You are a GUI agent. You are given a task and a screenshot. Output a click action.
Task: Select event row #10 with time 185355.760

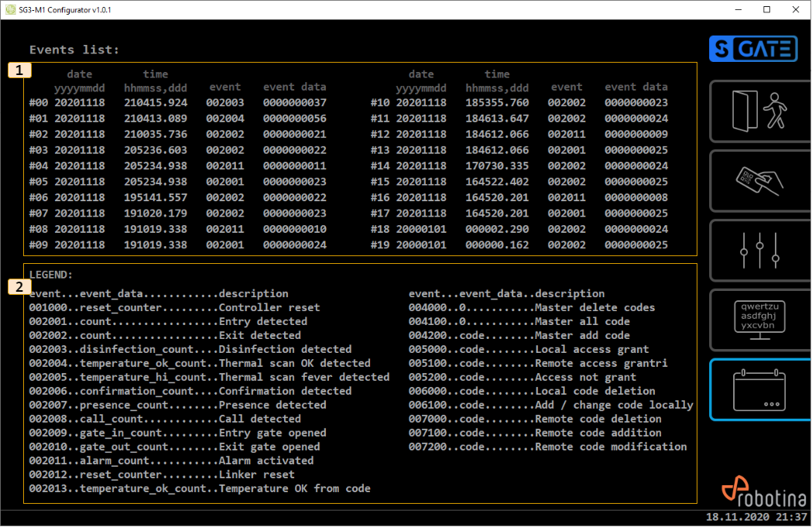(519, 103)
